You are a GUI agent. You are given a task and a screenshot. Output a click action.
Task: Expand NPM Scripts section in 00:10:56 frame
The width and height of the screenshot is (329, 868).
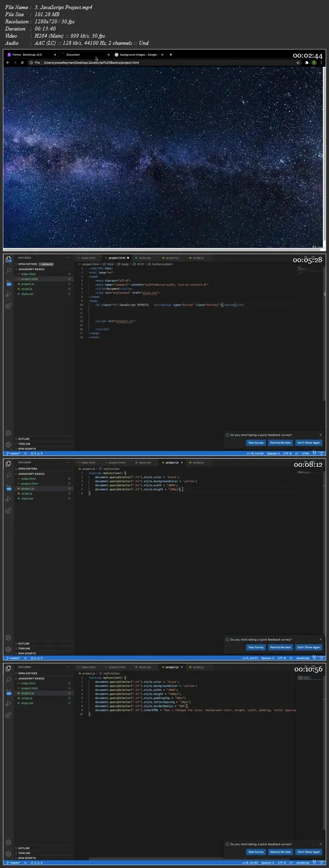click(x=44, y=858)
